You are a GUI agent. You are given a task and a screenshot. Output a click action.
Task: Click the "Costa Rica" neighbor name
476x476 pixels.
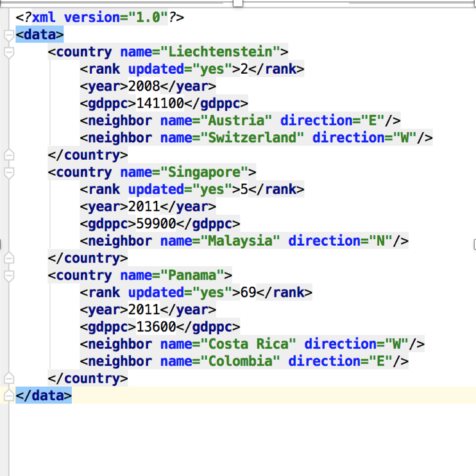(248, 344)
